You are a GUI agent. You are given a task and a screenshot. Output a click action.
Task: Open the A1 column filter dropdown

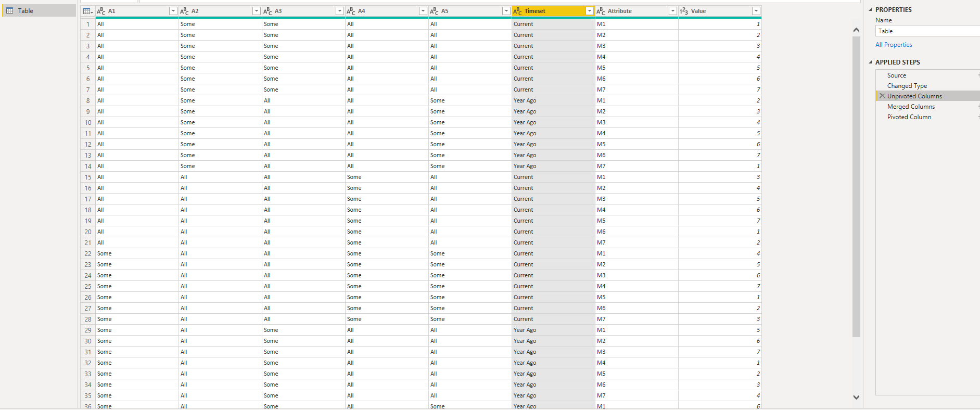pos(173,11)
